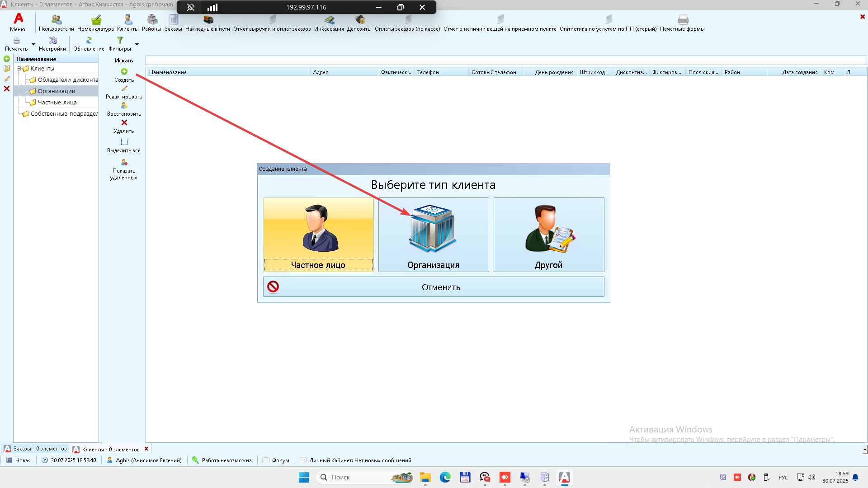The height and width of the screenshot is (488, 868).
Task: Sort by Штрихкод column header
Action: click(595, 72)
